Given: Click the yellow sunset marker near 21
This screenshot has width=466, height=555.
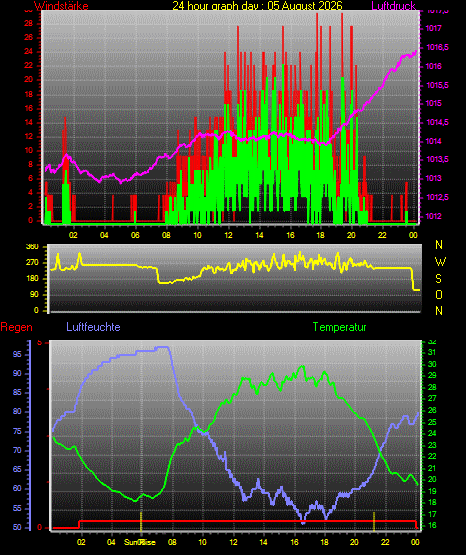Looking at the screenshot, I should tap(374, 521).
